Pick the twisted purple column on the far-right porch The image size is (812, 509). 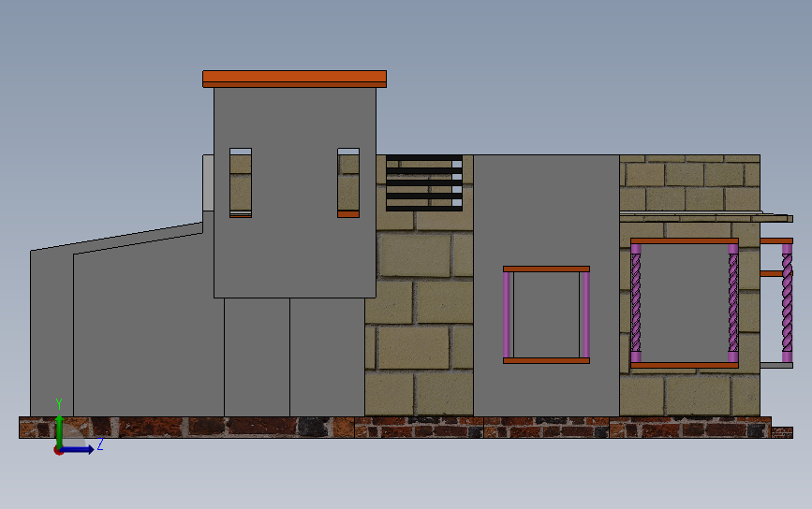click(787, 303)
